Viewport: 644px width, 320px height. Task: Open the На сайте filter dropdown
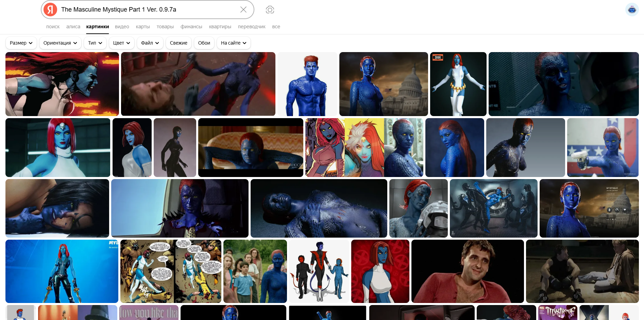pyautogui.click(x=234, y=43)
